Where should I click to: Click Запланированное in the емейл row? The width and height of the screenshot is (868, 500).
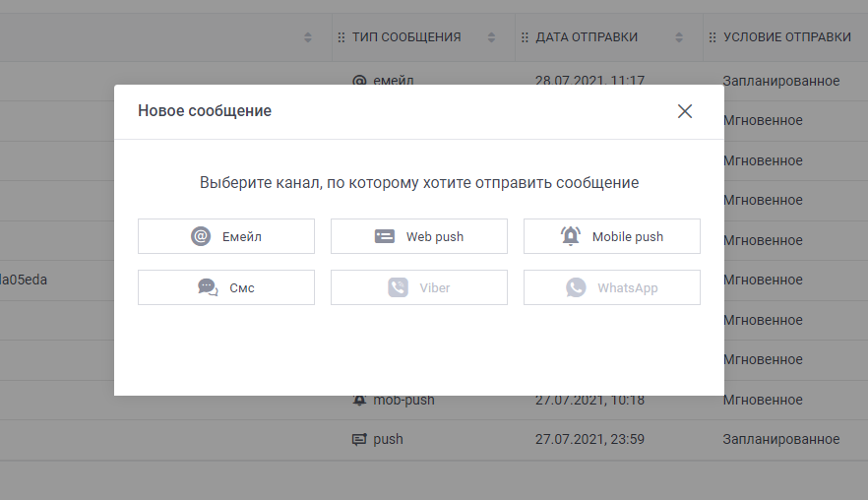click(781, 81)
